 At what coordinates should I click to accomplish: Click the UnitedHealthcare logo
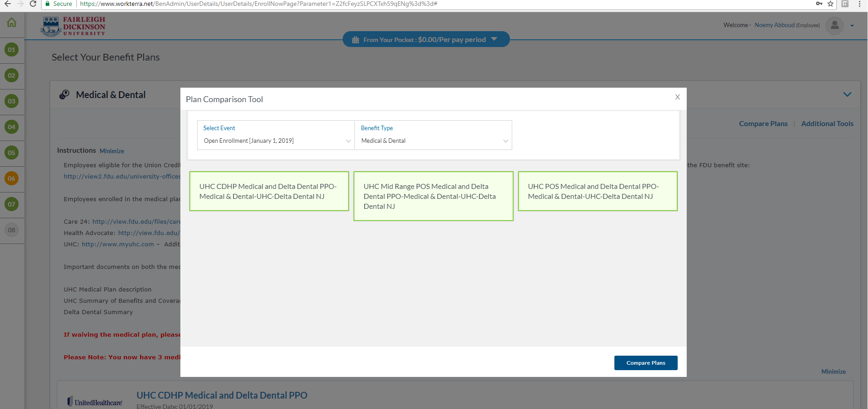click(x=95, y=402)
